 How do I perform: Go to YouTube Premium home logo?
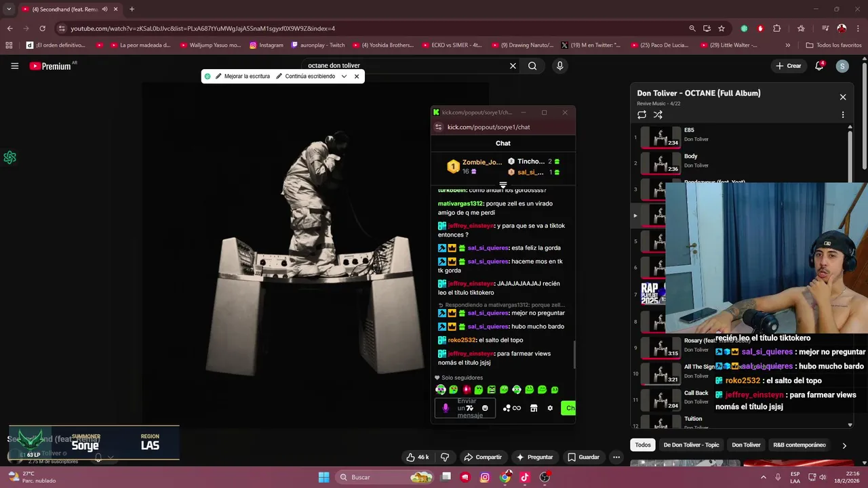(50, 66)
